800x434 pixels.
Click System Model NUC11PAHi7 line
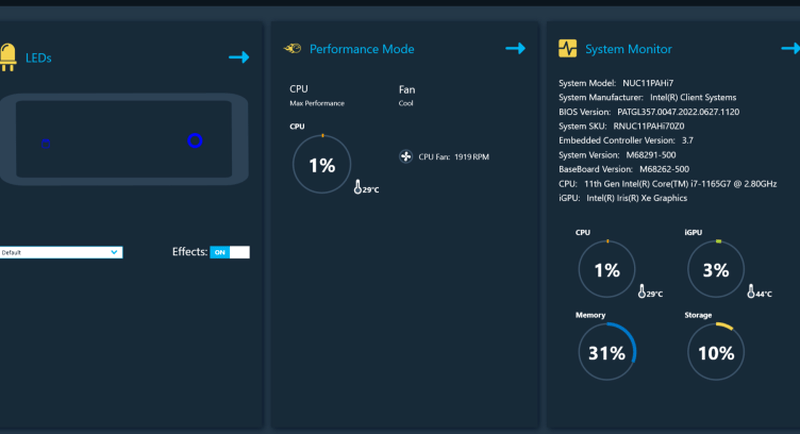pos(616,83)
